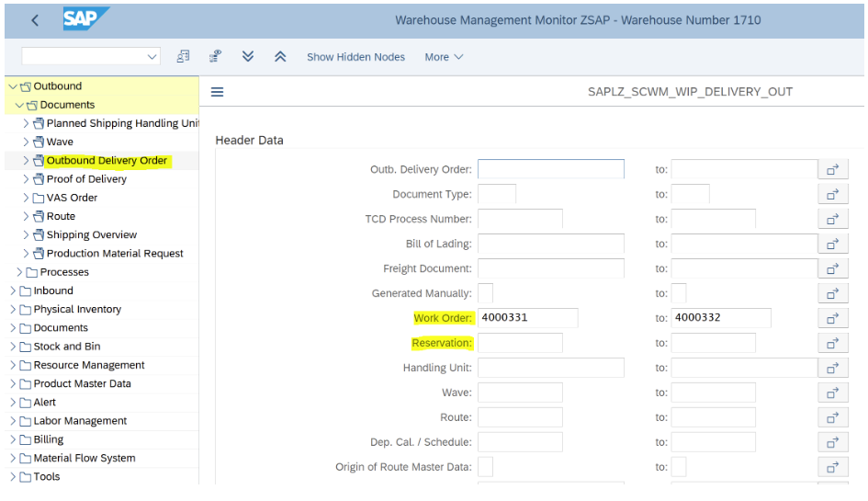Open the Alert folder
The width and height of the screenshot is (868, 501).
[44, 403]
